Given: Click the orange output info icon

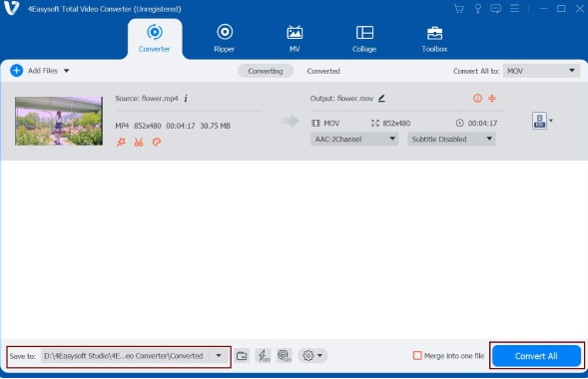Looking at the screenshot, I should [x=477, y=99].
